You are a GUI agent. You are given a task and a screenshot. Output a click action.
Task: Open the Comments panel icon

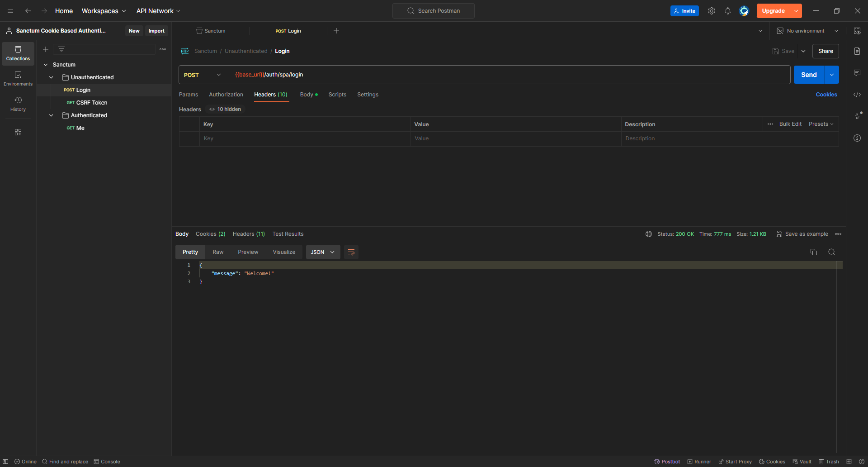point(857,72)
